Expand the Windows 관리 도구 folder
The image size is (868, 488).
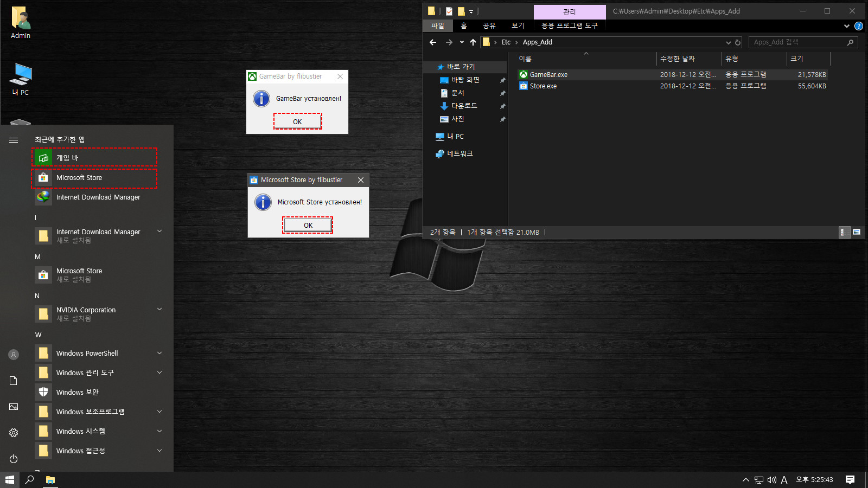pyautogui.click(x=159, y=373)
